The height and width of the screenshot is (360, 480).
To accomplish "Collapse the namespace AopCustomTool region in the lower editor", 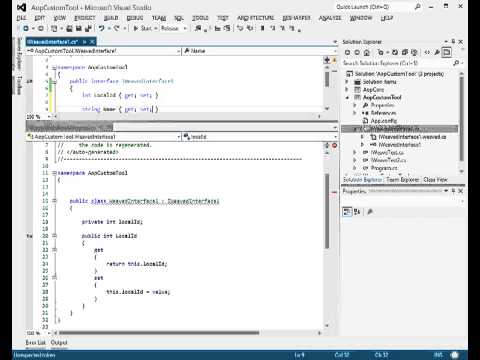I will click(x=54, y=173).
